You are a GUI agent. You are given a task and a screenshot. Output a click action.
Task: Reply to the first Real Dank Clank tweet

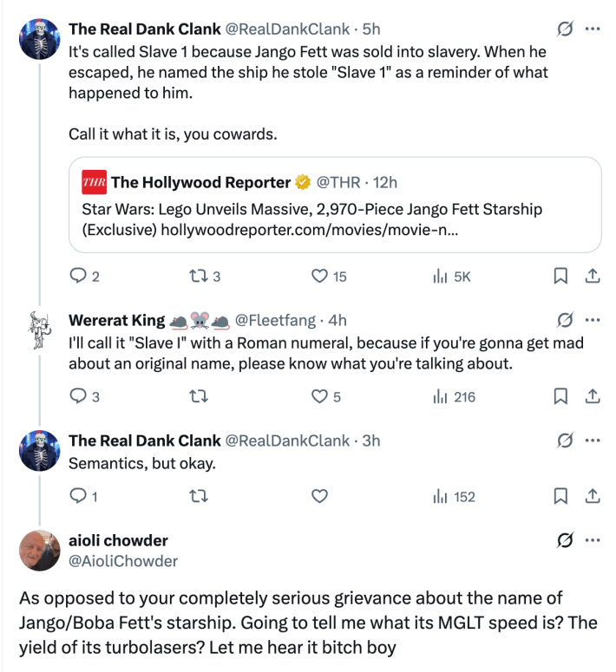pyautogui.click(x=78, y=277)
